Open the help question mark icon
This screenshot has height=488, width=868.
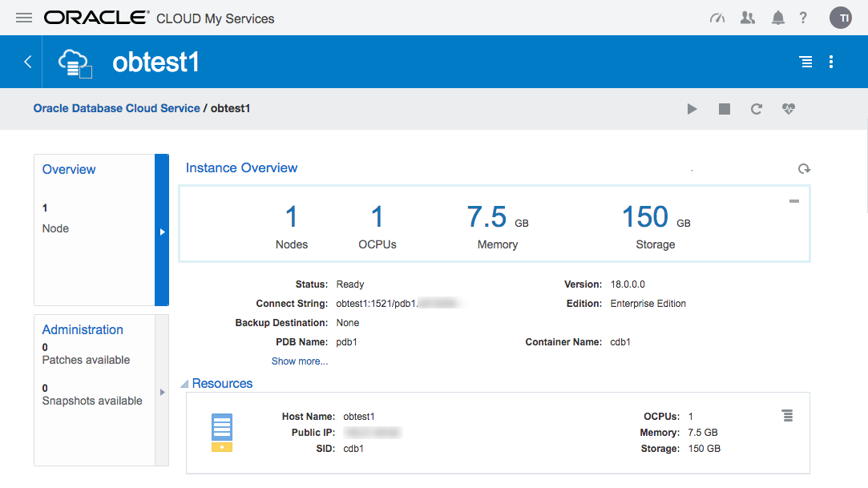[x=803, y=18]
